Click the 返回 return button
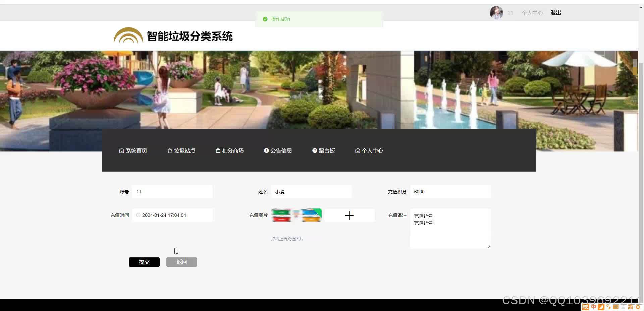Image resolution: width=644 pixels, height=311 pixels. click(181, 262)
